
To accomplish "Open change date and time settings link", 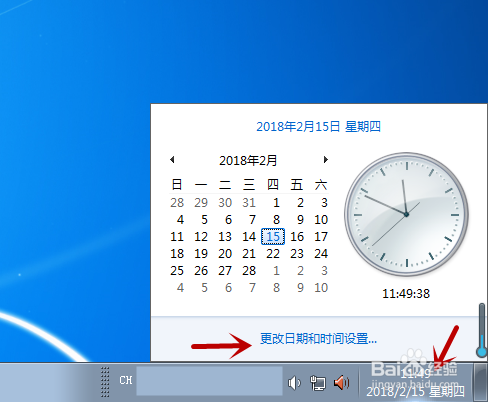I will point(318,339).
